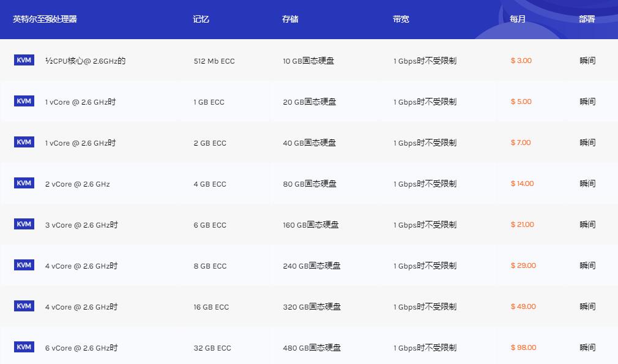Click the 32 GB ECC memory cell
The height and width of the screenshot is (364, 618).
pyautogui.click(x=212, y=348)
